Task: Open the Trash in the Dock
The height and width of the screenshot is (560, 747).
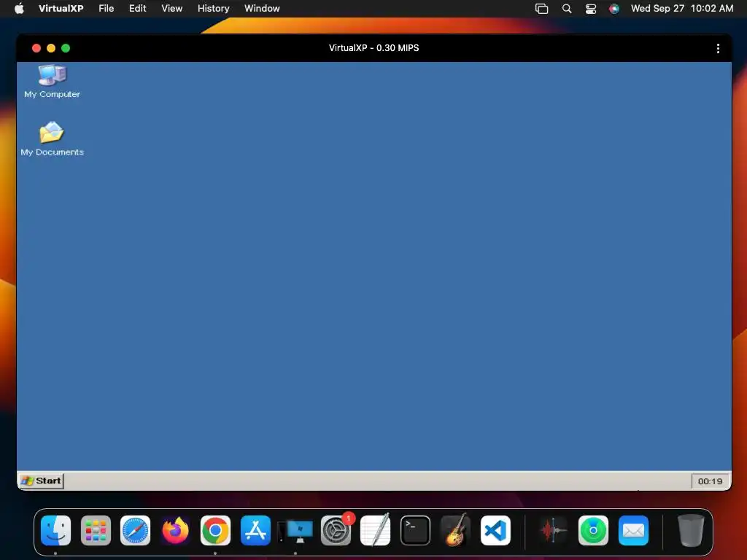Action: pos(691,530)
